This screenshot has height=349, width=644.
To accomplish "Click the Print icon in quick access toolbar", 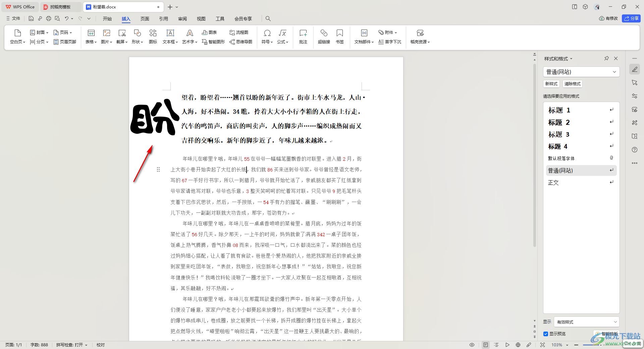I will click(x=49, y=18).
